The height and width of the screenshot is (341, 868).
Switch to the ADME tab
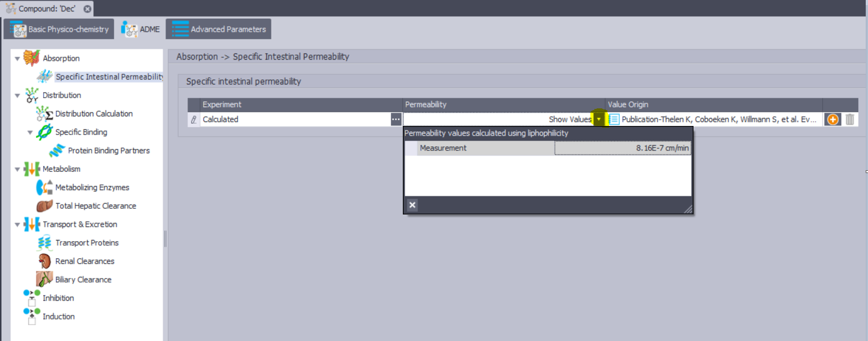click(141, 29)
